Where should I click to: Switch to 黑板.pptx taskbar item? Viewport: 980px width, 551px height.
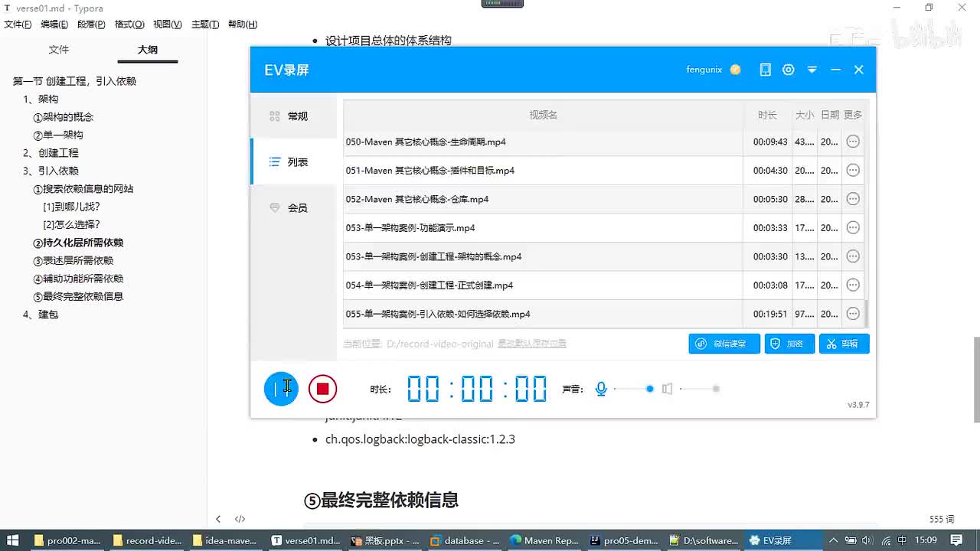pos(385,540)
